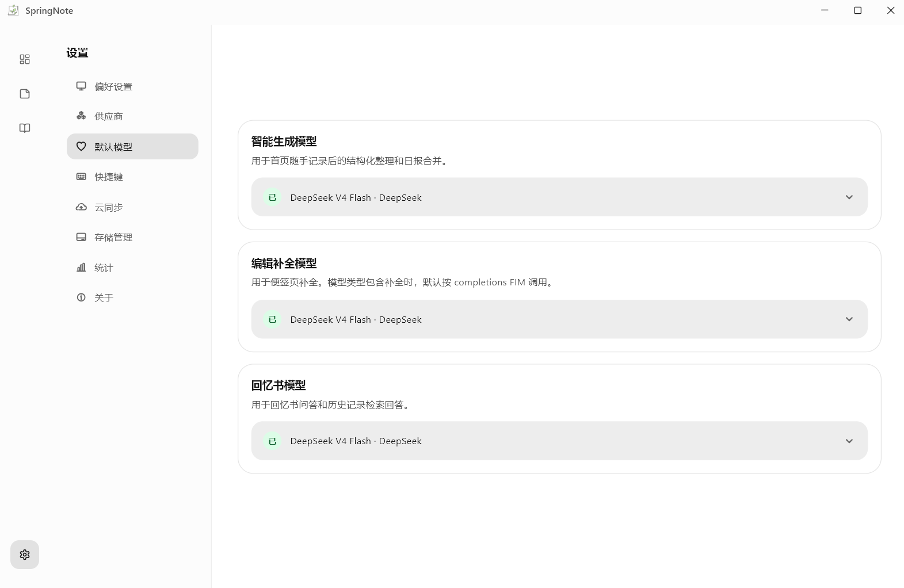Open the 关于 settings section
Viewport: 904px width, 588px height.
coord(132,297)
